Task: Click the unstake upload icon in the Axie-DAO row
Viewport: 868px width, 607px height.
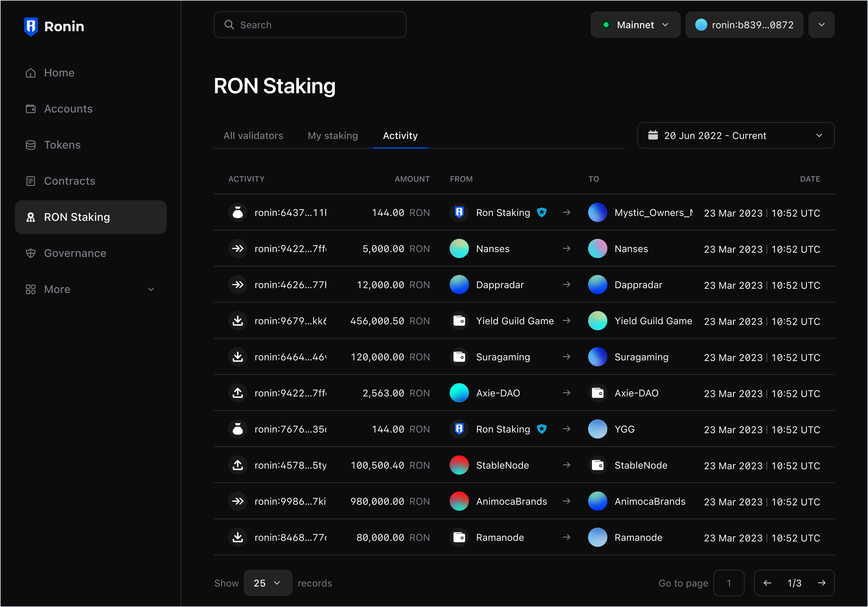Action: point(238,393)
